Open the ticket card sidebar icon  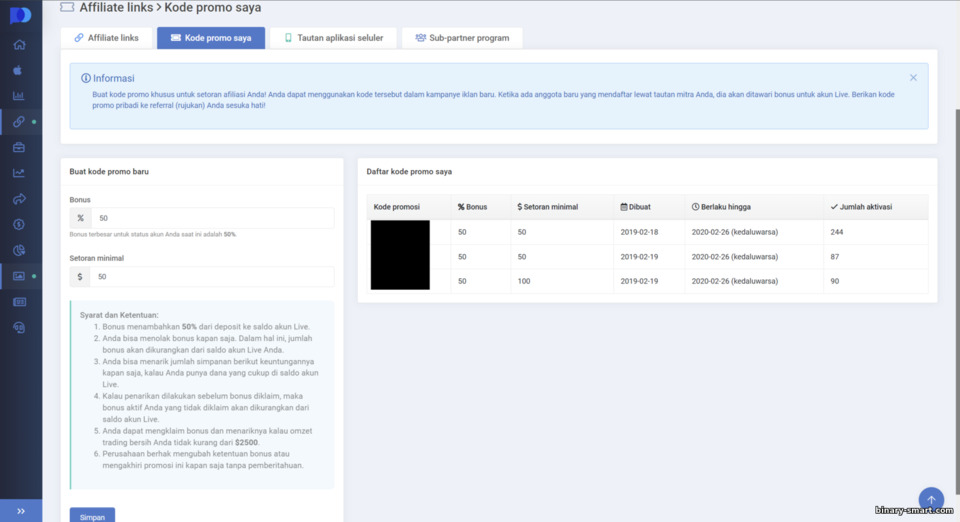point(19,302)
